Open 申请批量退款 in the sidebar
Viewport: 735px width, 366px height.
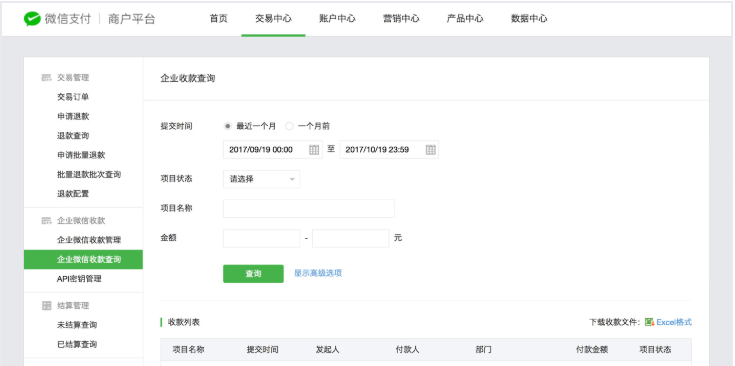point(81,155)
